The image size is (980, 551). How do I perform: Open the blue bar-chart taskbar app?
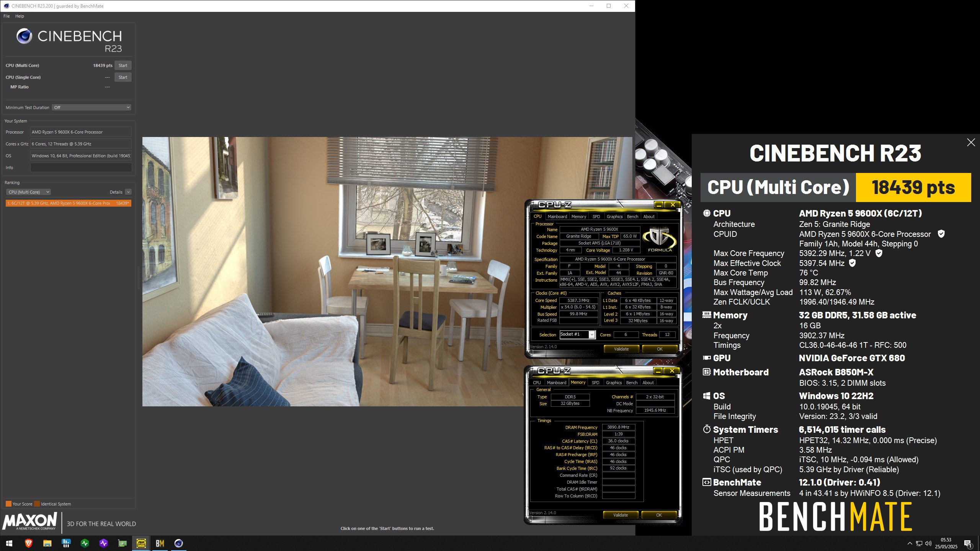(66, 543)
